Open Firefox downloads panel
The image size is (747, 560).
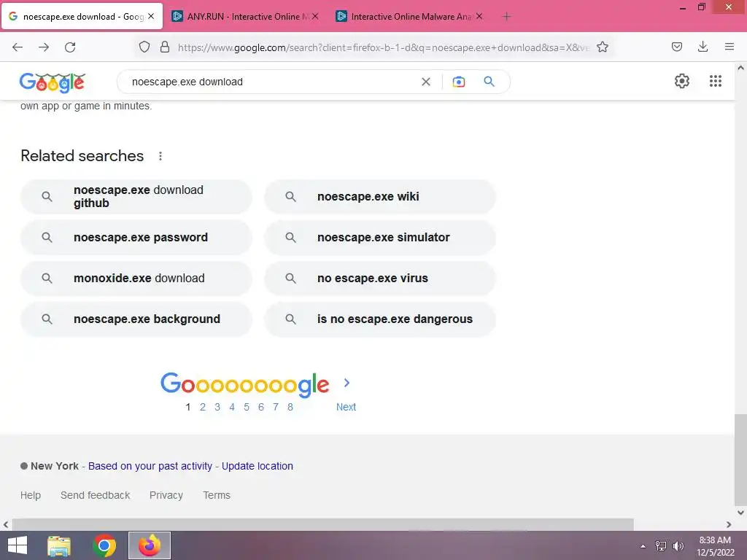click(703, 47)
